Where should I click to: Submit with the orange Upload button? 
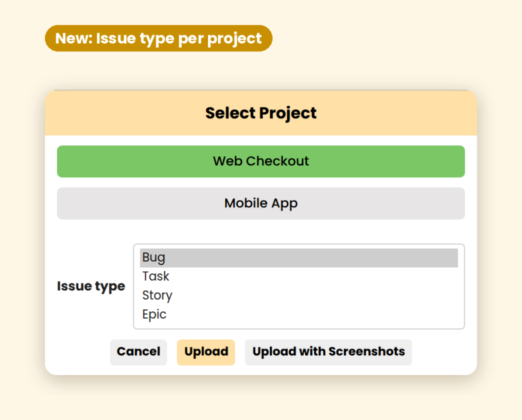[206, 352]
